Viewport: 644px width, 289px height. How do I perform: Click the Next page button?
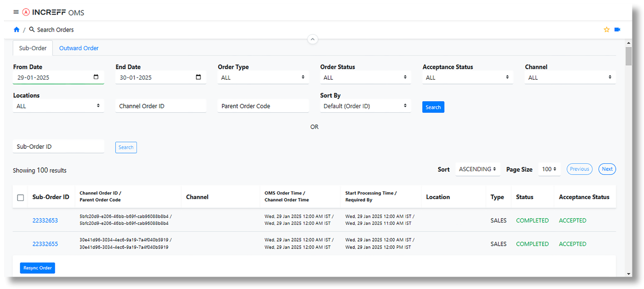coord(607,169)
